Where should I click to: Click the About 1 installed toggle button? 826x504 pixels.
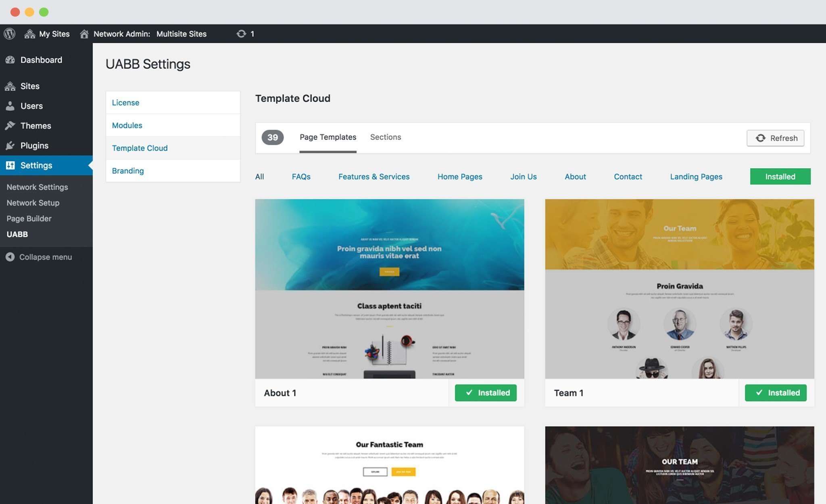point(486,392)
